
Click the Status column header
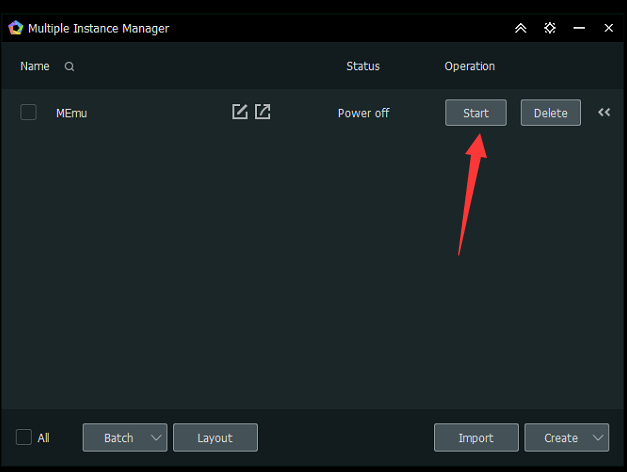coord(363,67)
